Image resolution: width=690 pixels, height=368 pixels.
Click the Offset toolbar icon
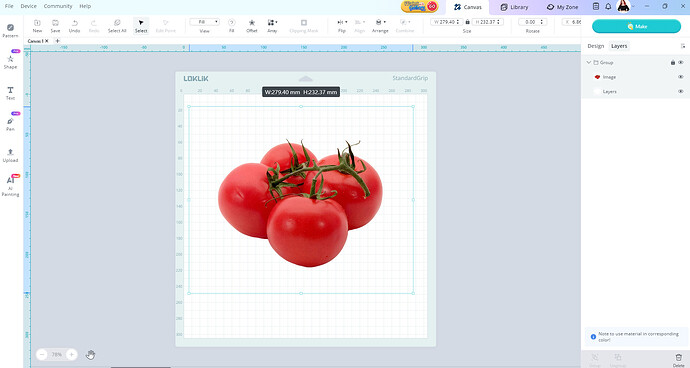click(x=252, y=26)
